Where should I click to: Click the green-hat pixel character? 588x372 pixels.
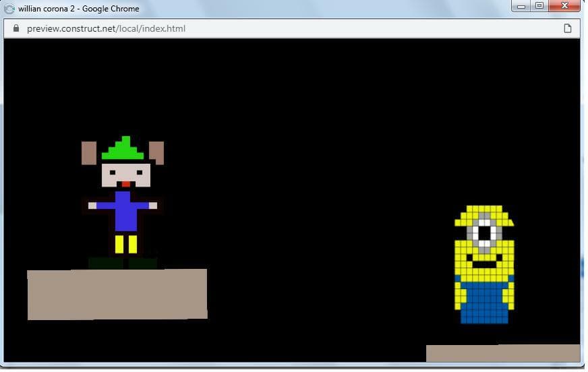click(x=123, y=202)
